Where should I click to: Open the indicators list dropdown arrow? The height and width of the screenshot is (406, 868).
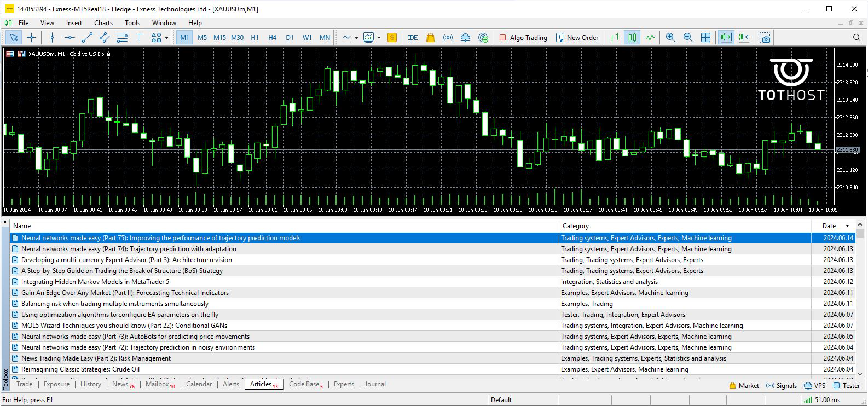356,38
